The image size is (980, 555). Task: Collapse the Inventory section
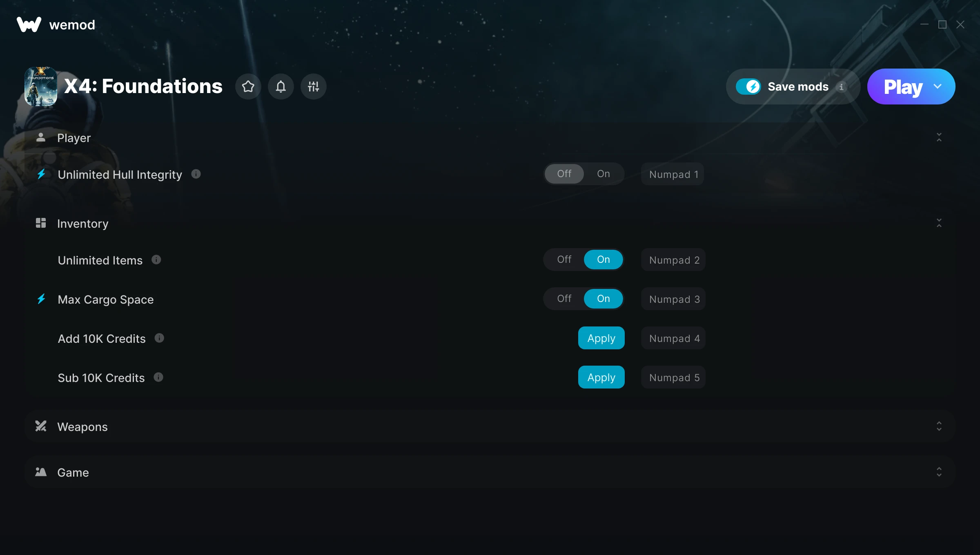939,223
